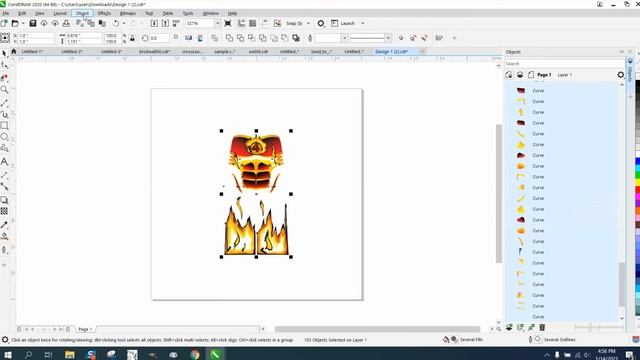This screenshot has width=640, height=360.
Task: Select the Text tool
Action: (4, 162)
